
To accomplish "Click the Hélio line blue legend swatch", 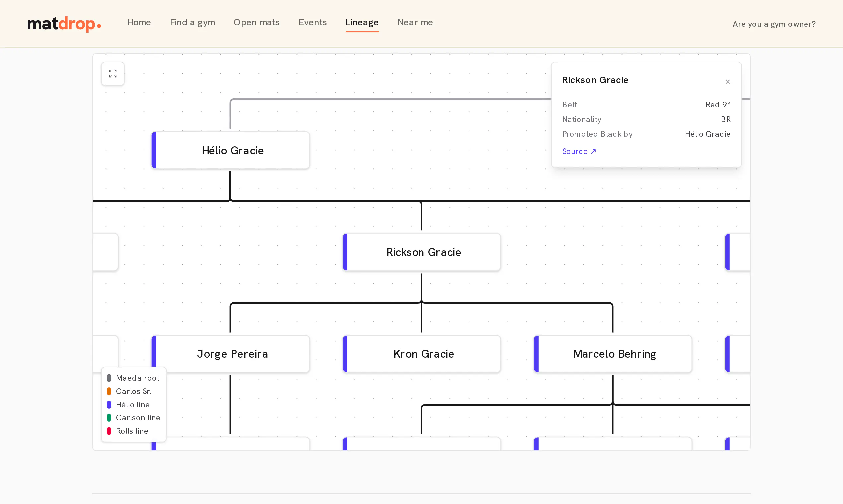I will 109,405.
